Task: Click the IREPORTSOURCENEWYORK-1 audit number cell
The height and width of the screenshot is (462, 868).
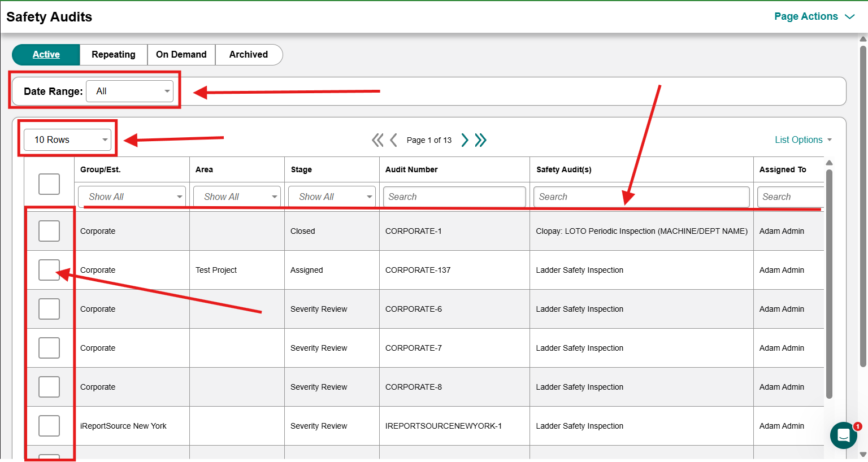Action: click(x=454, y=426)
